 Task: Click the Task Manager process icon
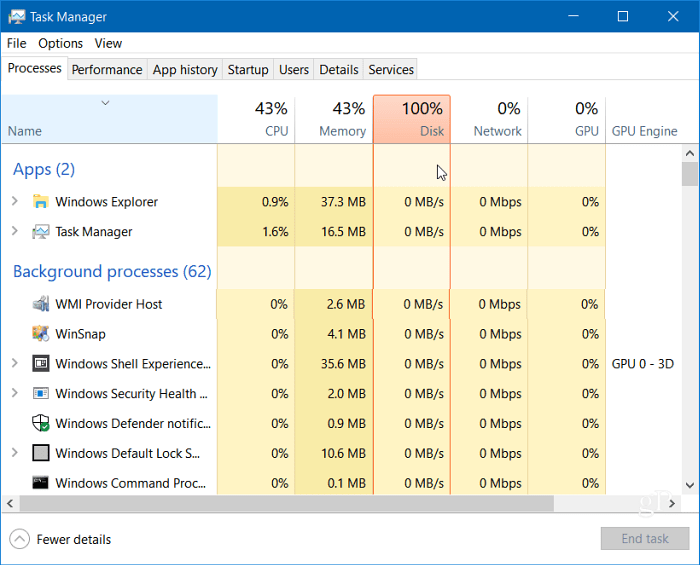point(41,232)
